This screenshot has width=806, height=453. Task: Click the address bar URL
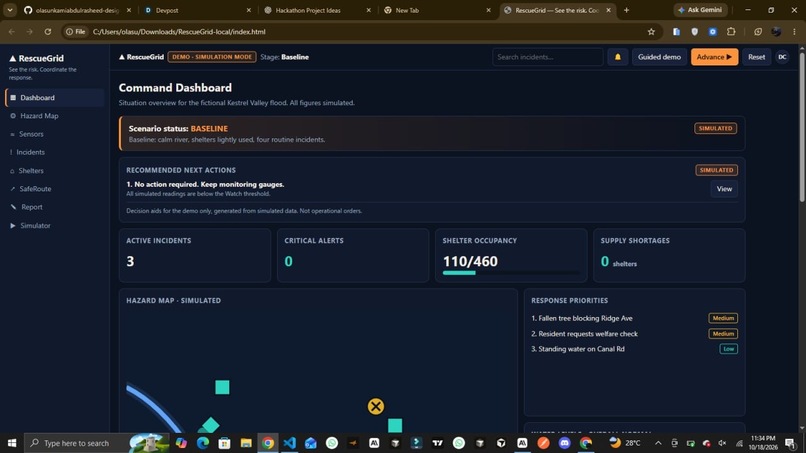tap(179, 32)
